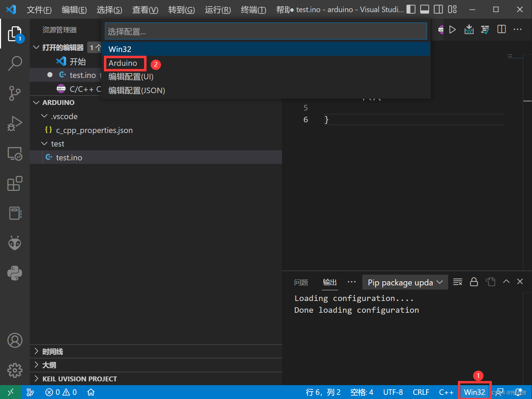This screenshot has height=399, width=532.
Task: Choose 编辑配置(UI) from the list
Action: click(266, 77)
